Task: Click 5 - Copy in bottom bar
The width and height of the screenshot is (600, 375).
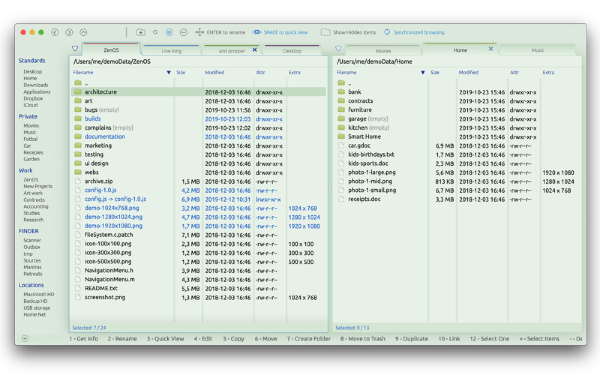Action: coord(233,339)
